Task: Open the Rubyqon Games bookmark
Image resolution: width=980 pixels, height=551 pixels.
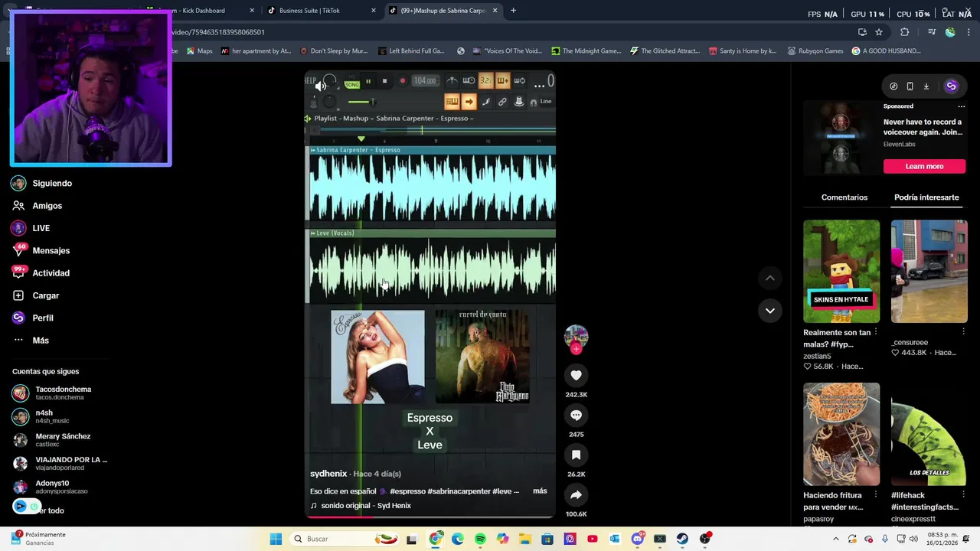Action: click(x=814, y=51)
